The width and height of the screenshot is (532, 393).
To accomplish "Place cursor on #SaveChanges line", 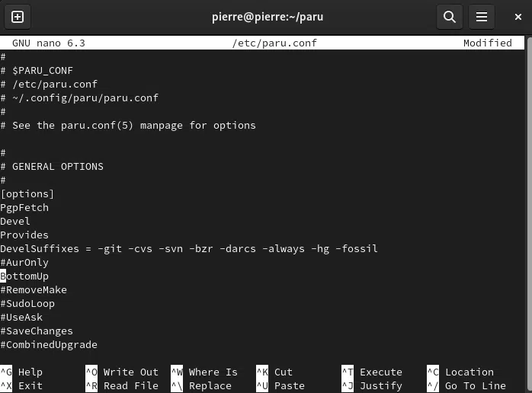I will point(37,331).
